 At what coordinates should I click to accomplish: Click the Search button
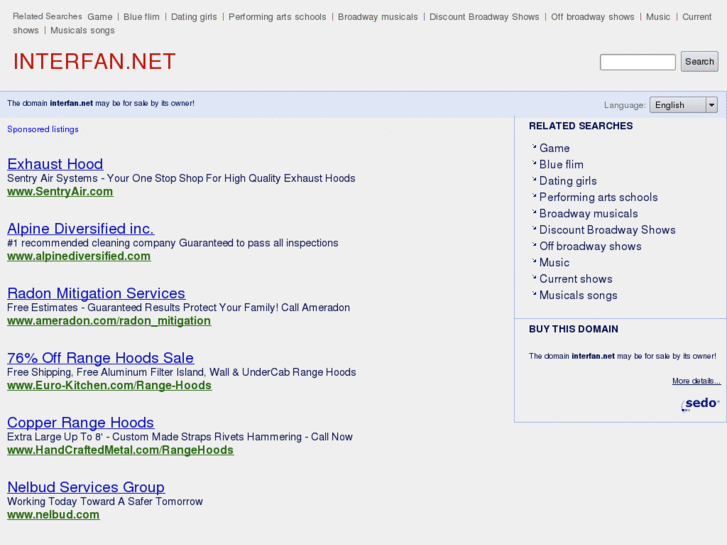(x=699, y=62)
